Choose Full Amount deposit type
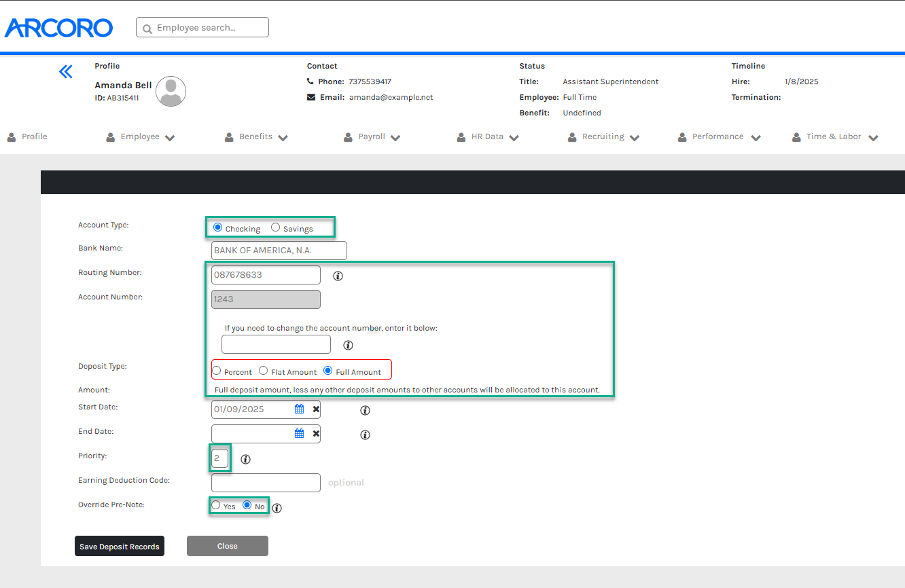Image resolution: width=905 pixels, height=588 pixels. (x=328, y=371)
